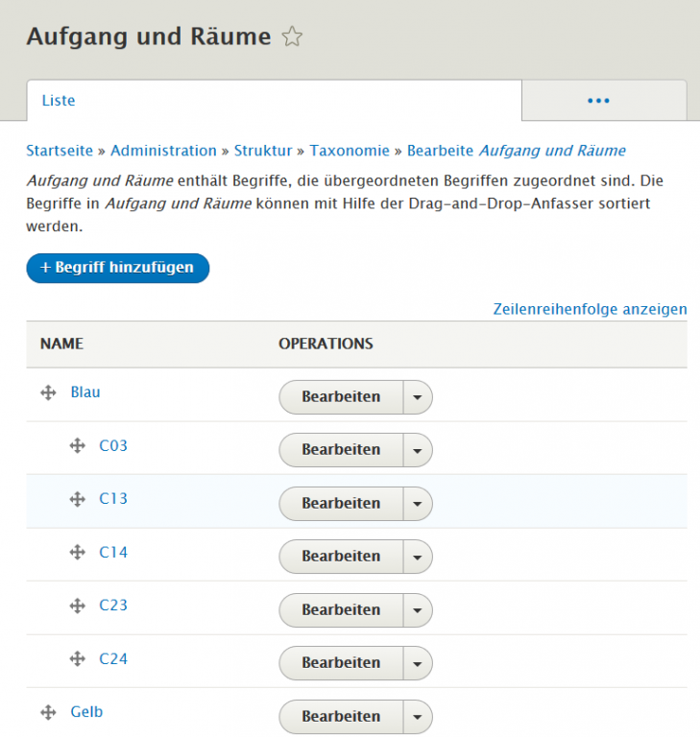Go to the Taxonomie breadcrumb link
The width and height of the screenshot is (700, 737).
(x=350, y=151)
